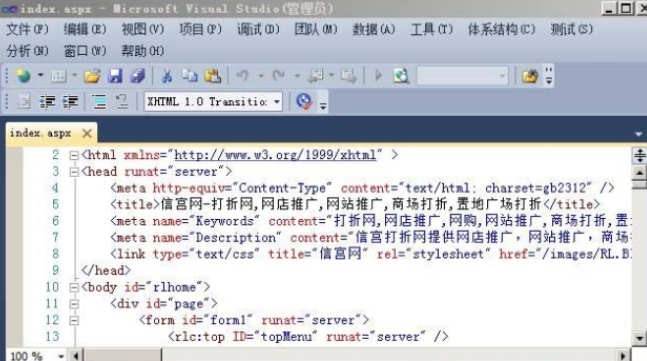
Task: Collapse the form1 block on line 12
Action: [74, 320]
